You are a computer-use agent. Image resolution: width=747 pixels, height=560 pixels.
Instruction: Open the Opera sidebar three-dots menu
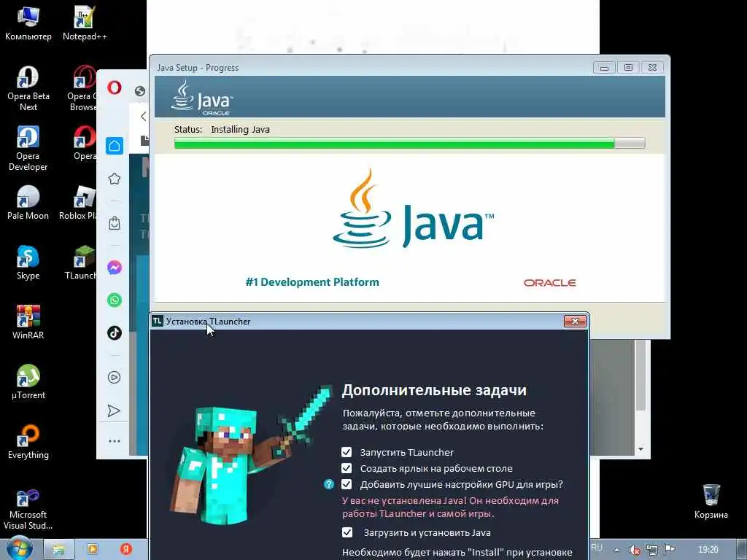115,441
